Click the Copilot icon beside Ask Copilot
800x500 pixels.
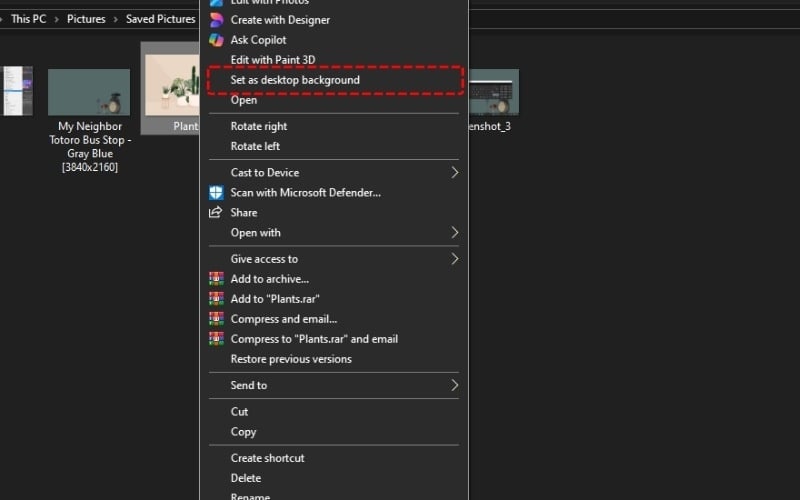pos(215,40)
